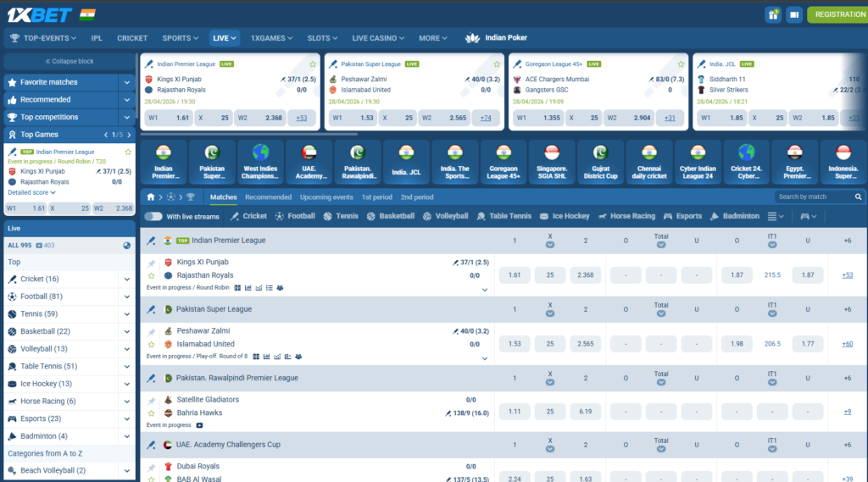Click the India flag icon beside logo

(87, 14)
